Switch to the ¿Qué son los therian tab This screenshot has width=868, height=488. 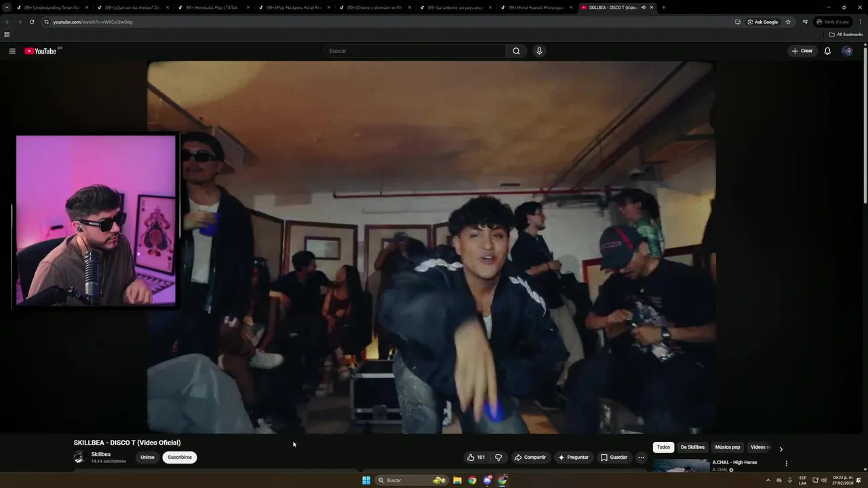132,7
